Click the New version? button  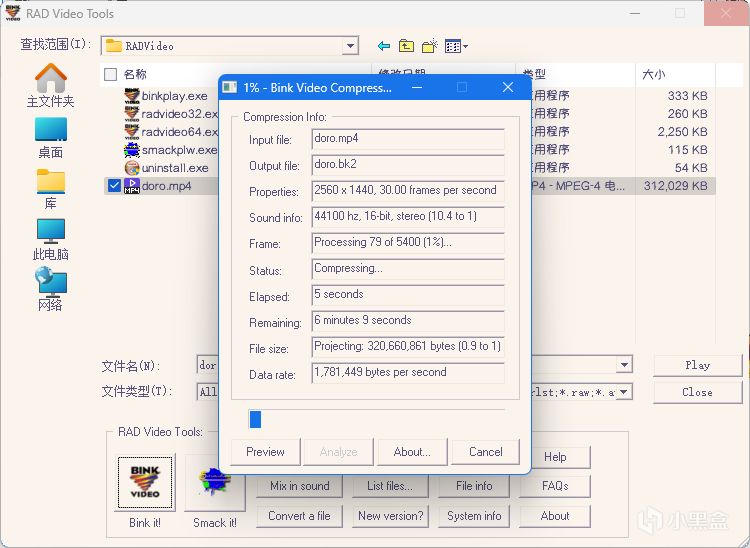coord(390,516)
